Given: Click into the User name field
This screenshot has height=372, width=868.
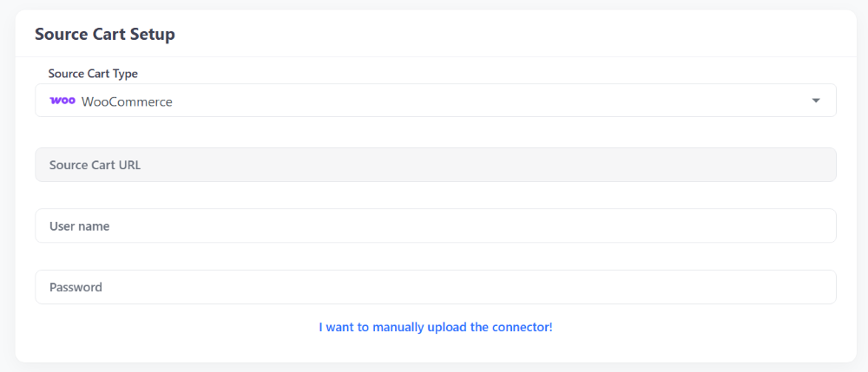Looking at the screenshot, I should (436, 225).
